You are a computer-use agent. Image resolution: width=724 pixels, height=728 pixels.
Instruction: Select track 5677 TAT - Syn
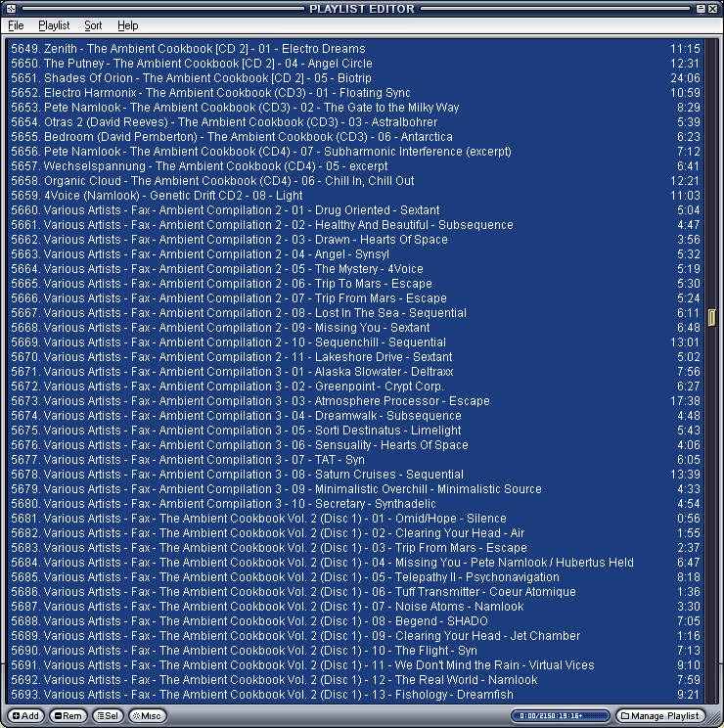[355, 460]
